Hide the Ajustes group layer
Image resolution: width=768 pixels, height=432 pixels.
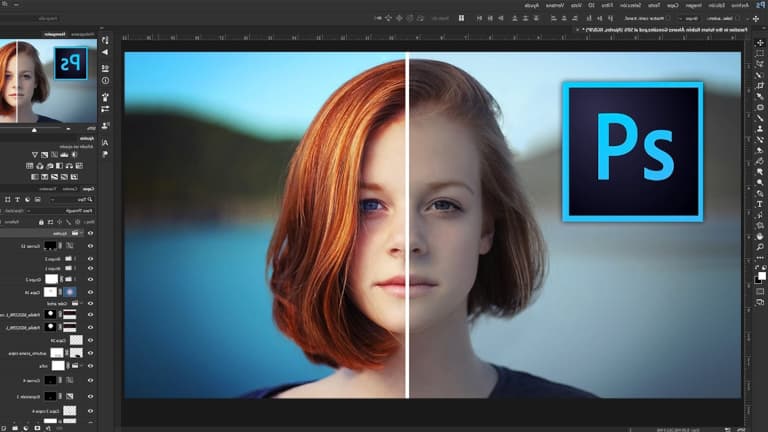90,234
